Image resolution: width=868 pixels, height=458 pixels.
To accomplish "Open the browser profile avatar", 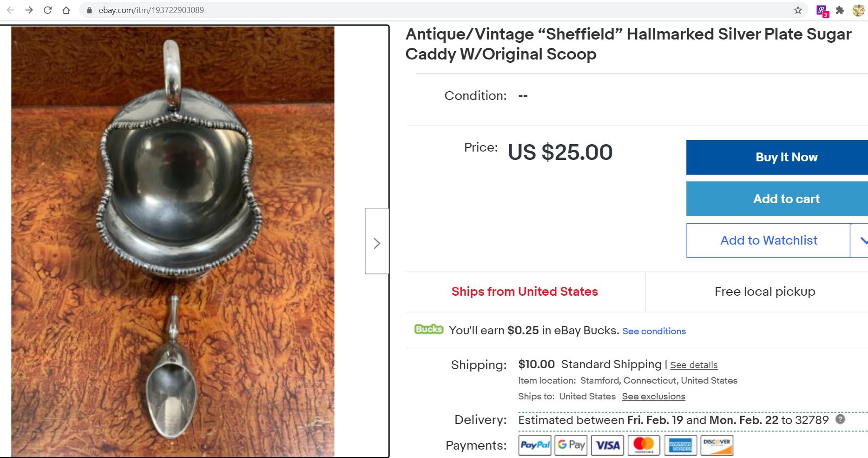I will pos(859,10).
